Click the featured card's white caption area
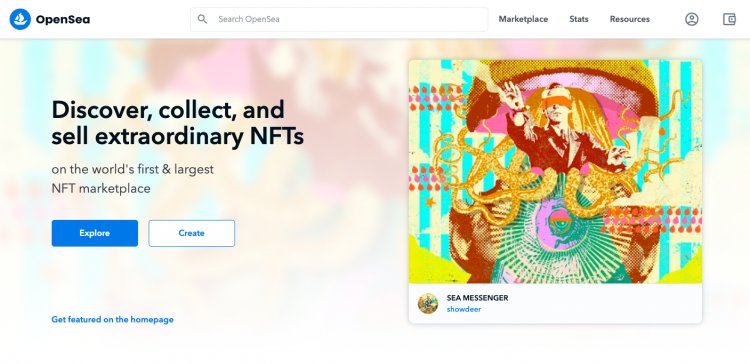 (x=555, y=303)
